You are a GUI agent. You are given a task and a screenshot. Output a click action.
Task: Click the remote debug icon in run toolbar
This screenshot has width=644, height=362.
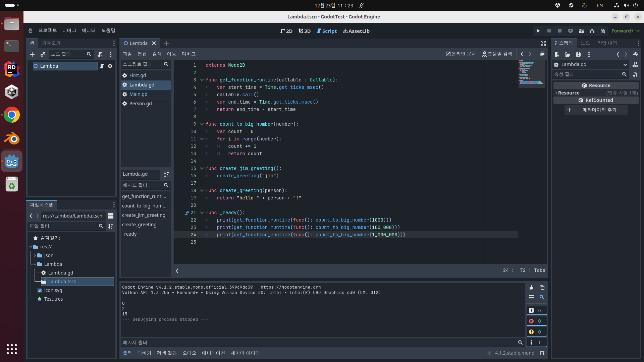571,31
